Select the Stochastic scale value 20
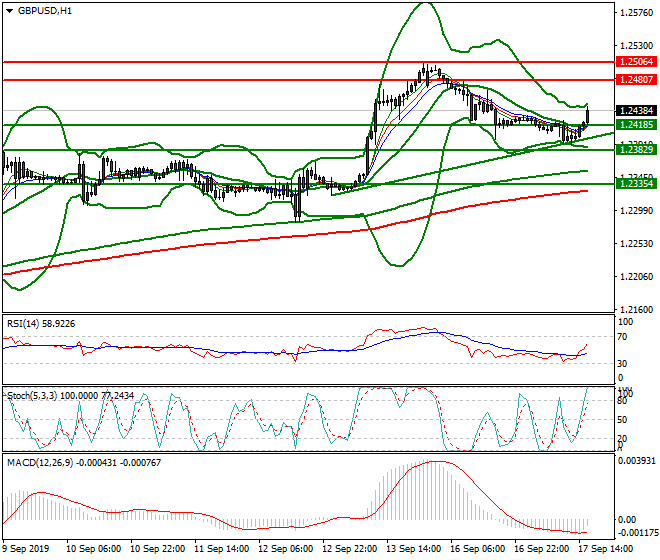This screenshot has width=660, height=560. 622,439
